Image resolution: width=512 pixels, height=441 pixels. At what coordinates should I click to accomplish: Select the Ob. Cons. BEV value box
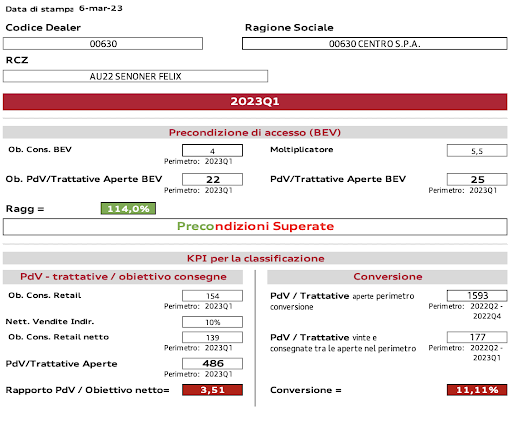pyautogui.click(x=212, y=151)
